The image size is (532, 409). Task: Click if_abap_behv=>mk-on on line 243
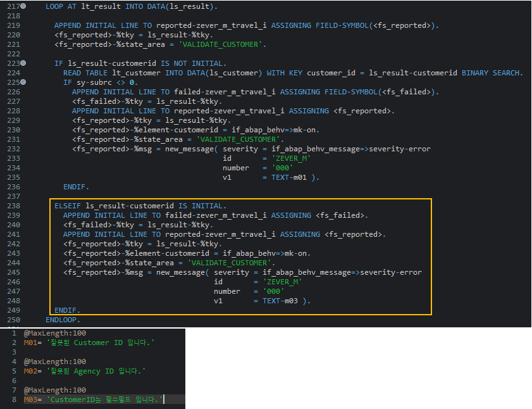pyautogui.click(x=265, y=253)
